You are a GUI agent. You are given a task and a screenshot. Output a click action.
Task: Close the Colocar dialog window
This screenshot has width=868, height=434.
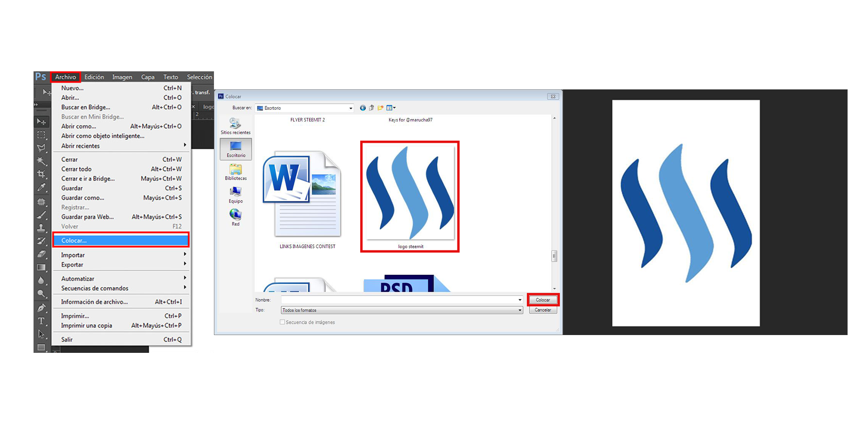pos(553,96)
